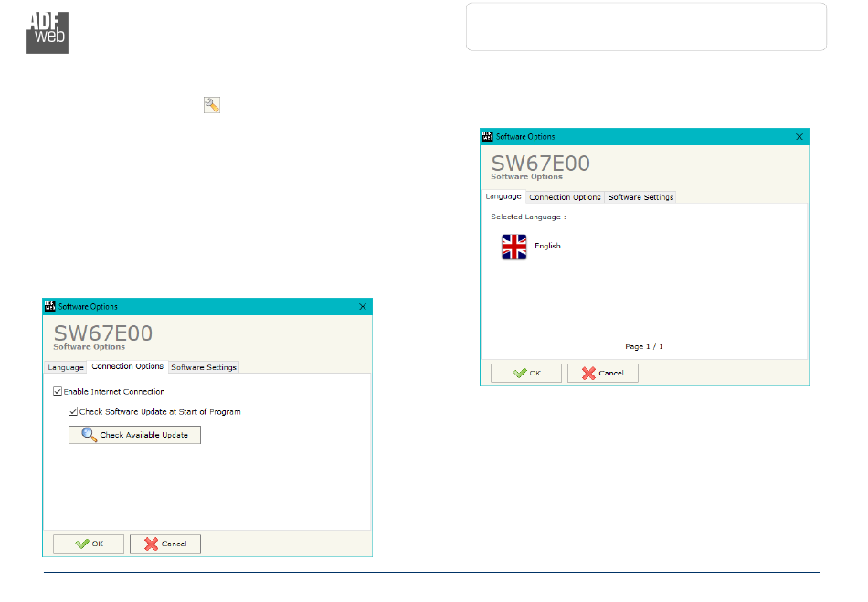
Task: Confirm with OK in Language window
Action: (x=526, y=373)
